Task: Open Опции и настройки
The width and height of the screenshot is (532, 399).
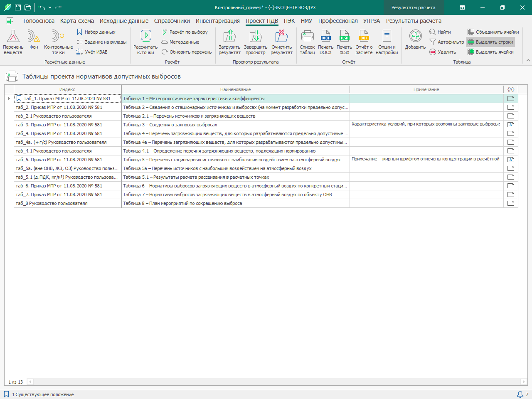Action: pyautogui.click(x=387, y=42)
